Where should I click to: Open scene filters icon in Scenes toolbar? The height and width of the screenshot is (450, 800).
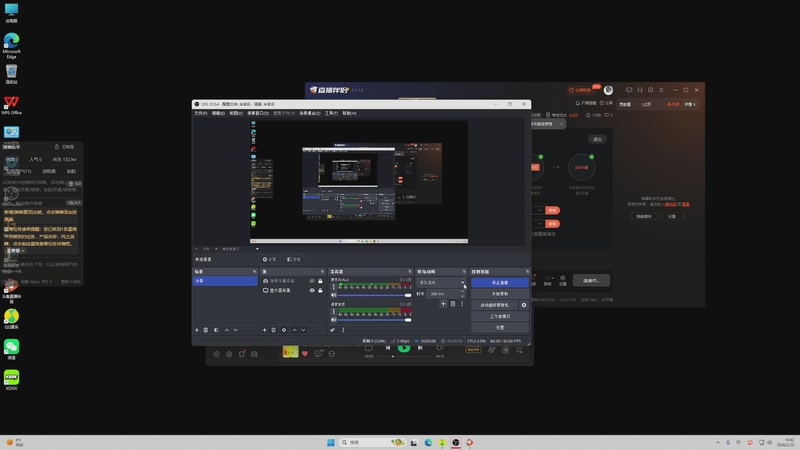[216, 330]
